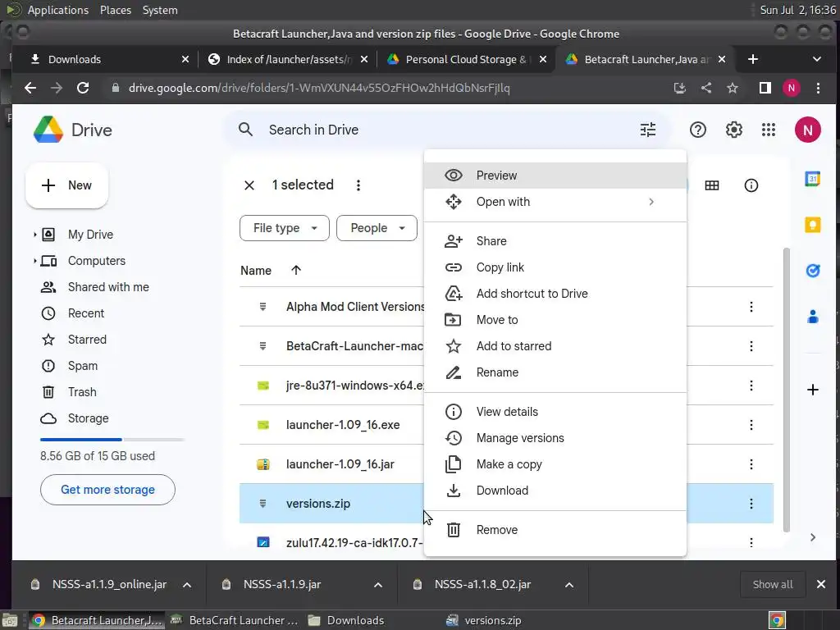Open Google apps grid

(768, 130)
